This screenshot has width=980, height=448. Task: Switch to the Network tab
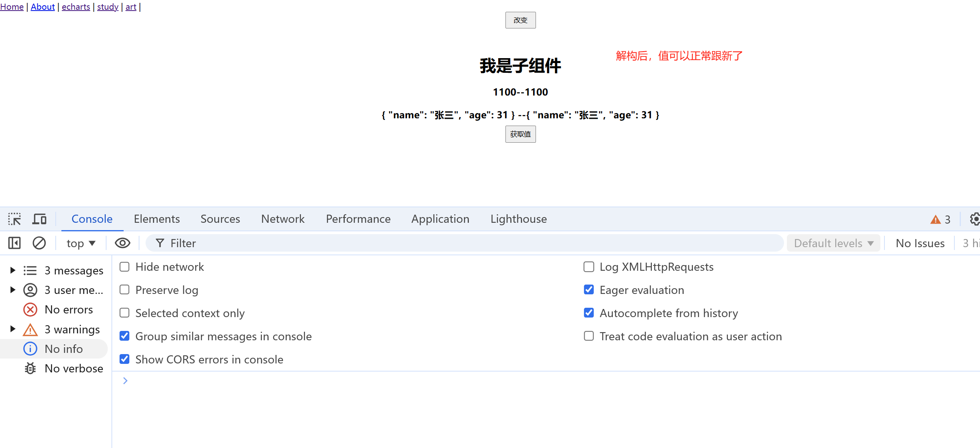point(283,219)
